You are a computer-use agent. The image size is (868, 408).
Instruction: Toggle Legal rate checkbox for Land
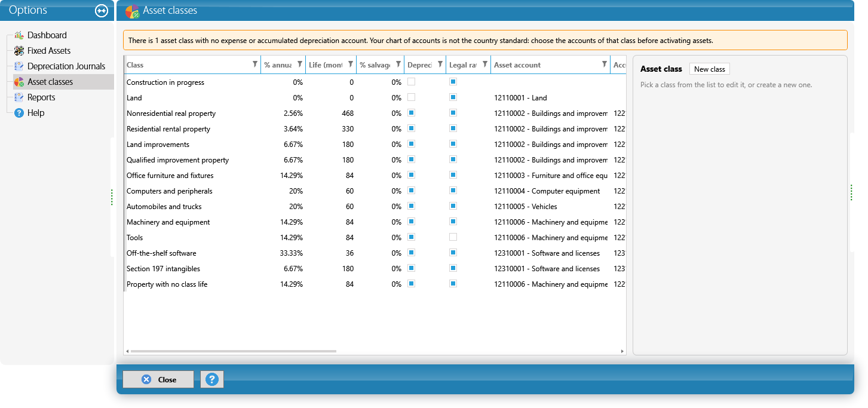coord(453,97)
